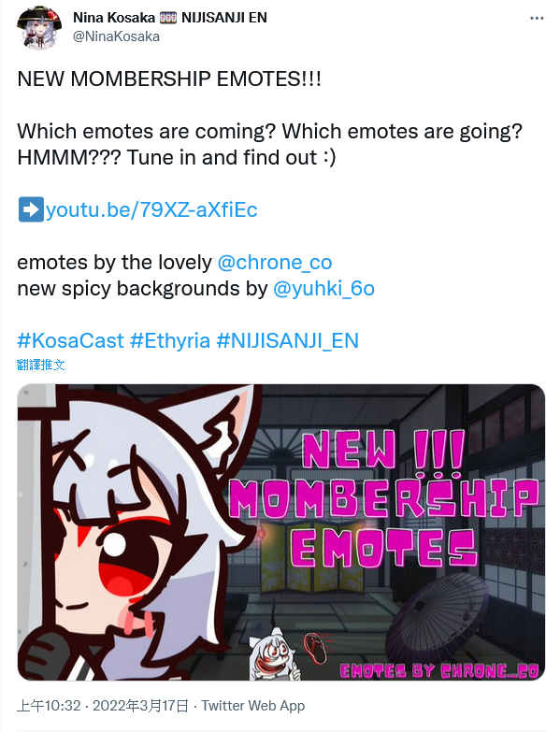This screenshot has height=732, width=560.
Task: Click Nina Kosaka's profile avatar
Action: pyautogui.click(x=39, y=27)
